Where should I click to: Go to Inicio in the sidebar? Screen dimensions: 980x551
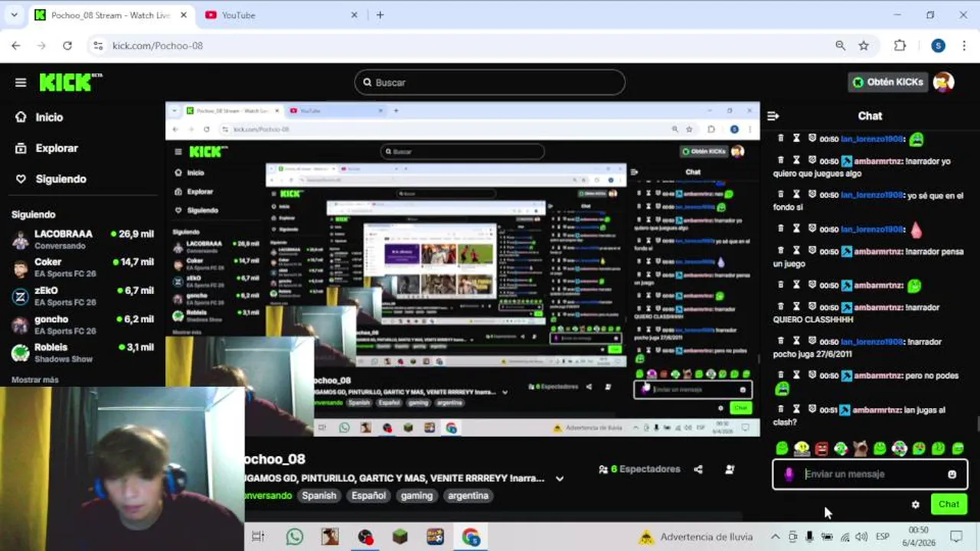(40, 117)
